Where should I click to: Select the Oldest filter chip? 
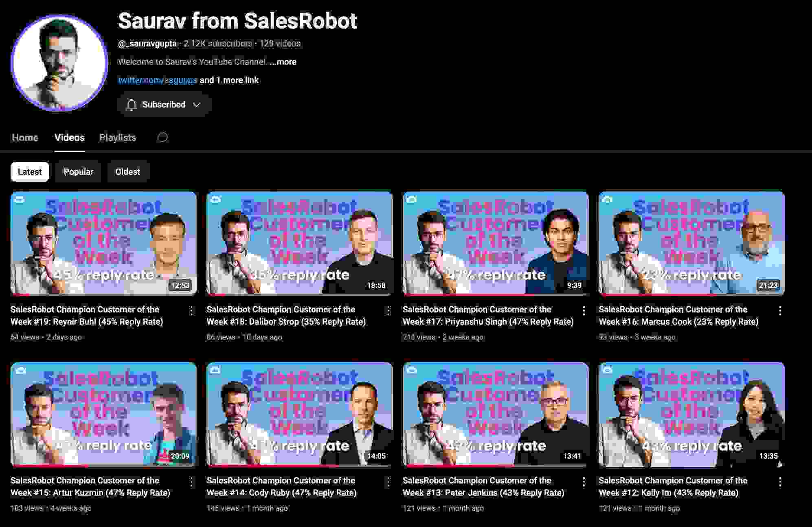click(x=128, y=171)
